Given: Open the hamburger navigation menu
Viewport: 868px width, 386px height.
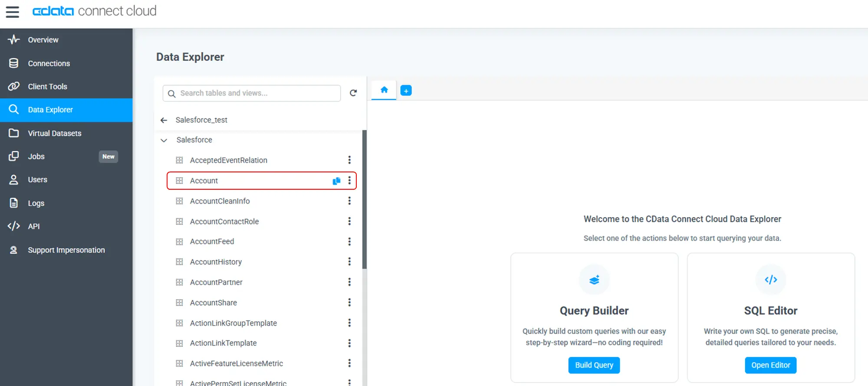Looking at the screenshot, I should tap(13, 12).
